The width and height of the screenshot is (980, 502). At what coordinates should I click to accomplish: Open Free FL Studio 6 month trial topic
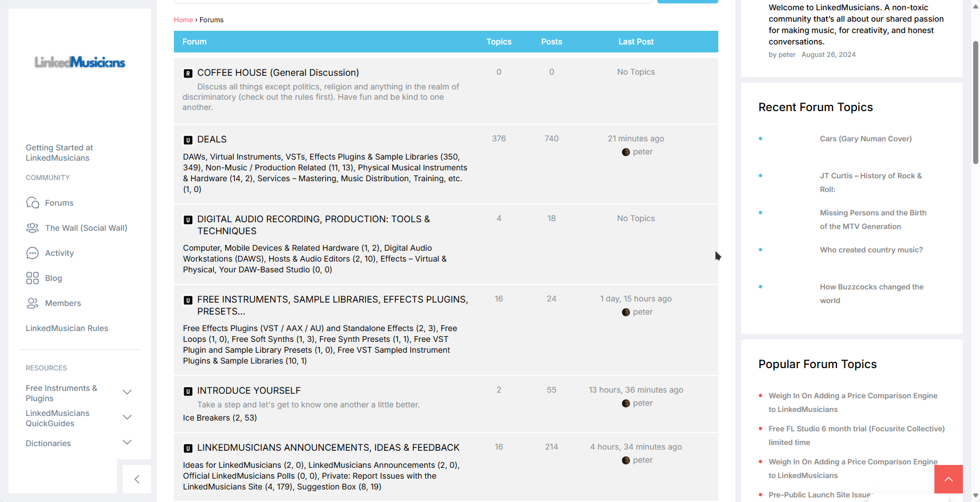(x=856, y=435)
